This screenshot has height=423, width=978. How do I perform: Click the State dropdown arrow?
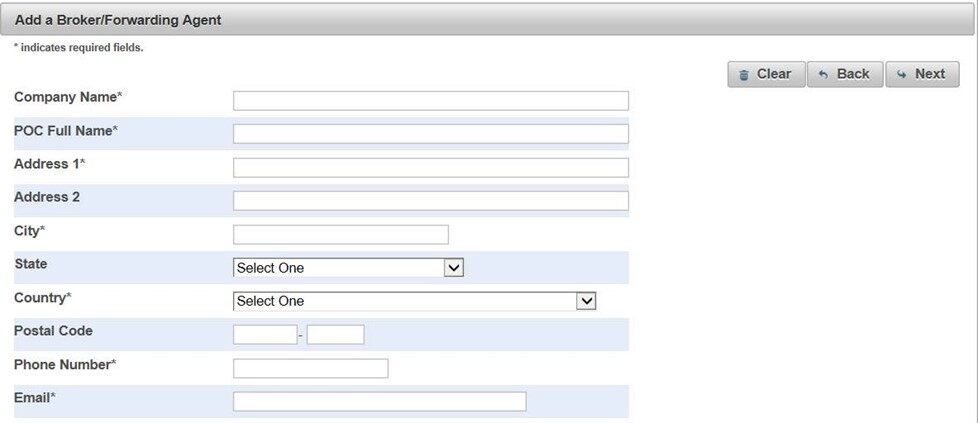454,268
